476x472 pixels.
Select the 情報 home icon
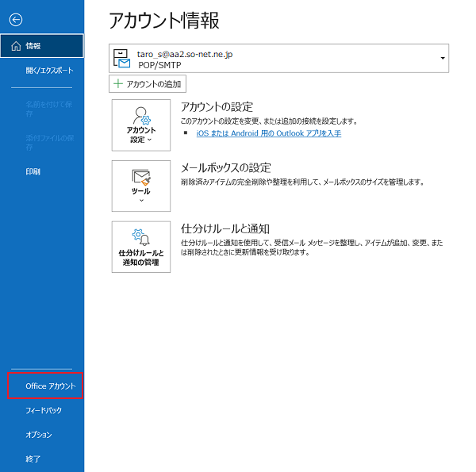(16, 46)
